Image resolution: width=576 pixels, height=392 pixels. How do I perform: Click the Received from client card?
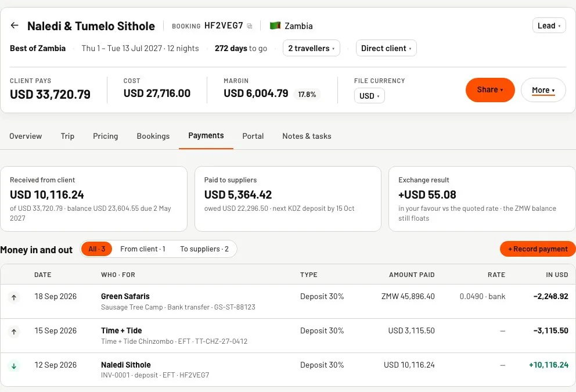(93, 199)
